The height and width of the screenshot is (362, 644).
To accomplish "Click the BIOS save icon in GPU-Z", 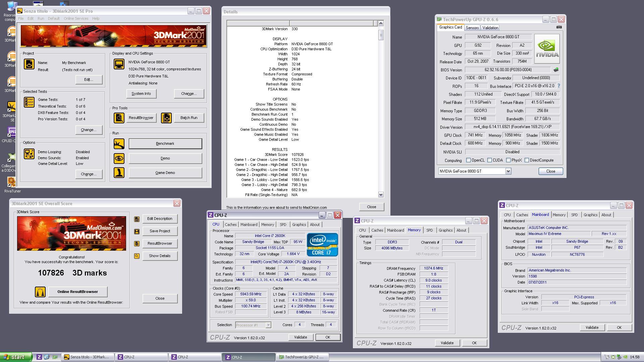I will tap(556, 70).
